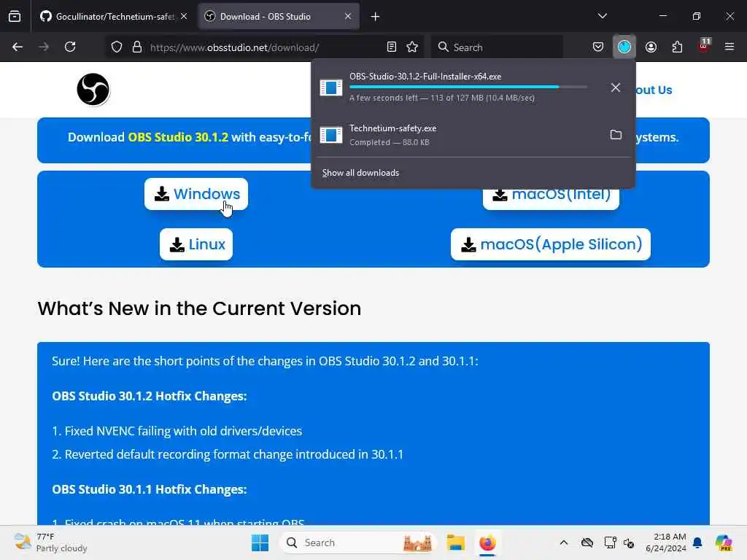
Task: Close the Gocullinator GitHub tab
Action: pyautogui.click(x=184, y=17)
